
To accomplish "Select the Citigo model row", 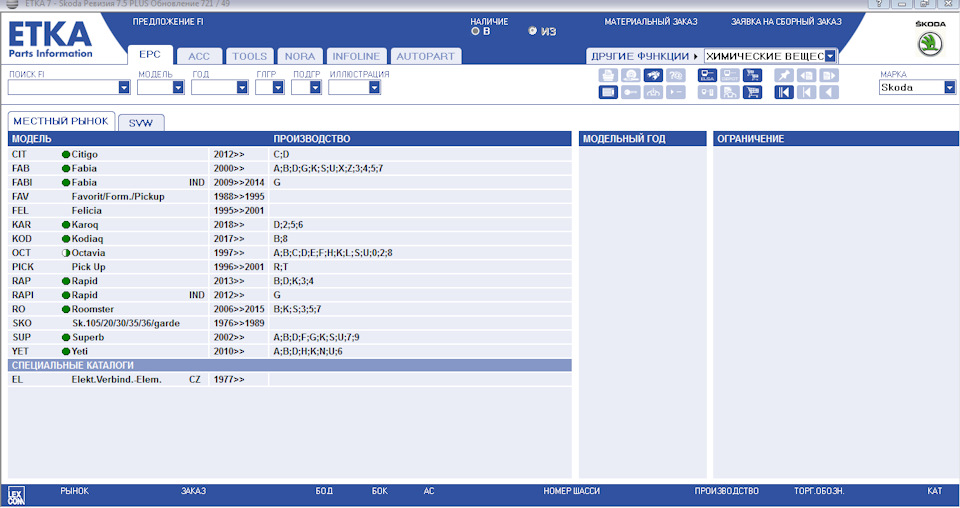I will [290, 154].
